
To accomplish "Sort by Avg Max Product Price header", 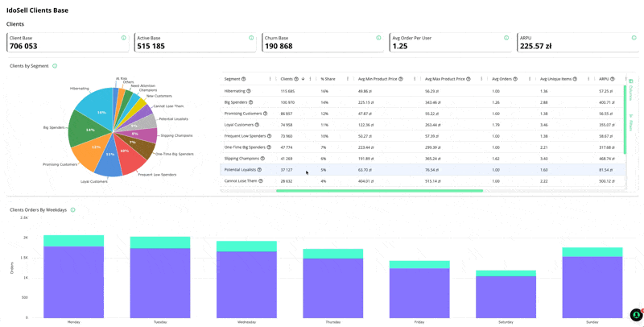I will tap(444, 79).
